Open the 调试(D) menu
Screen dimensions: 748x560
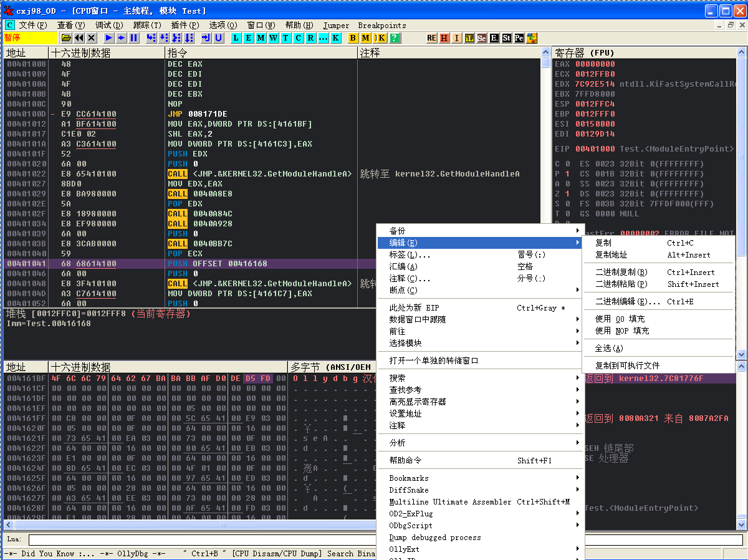[x=109, y=26]
